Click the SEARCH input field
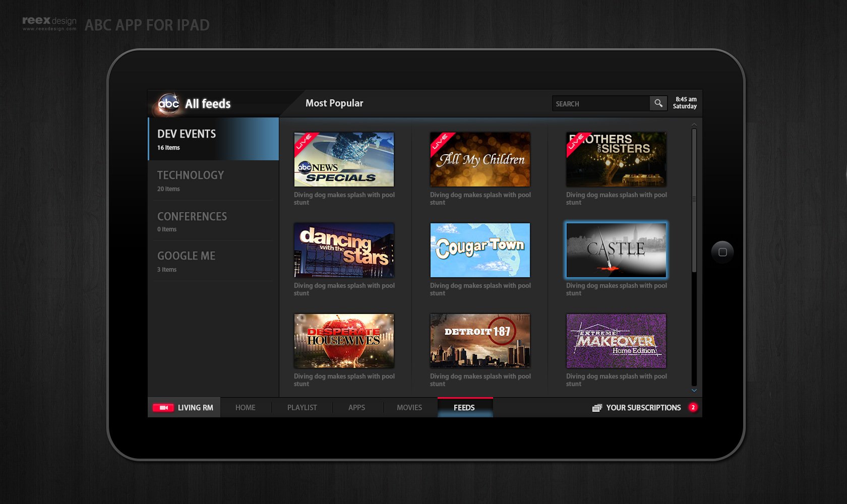 click(x=601, y=103)
